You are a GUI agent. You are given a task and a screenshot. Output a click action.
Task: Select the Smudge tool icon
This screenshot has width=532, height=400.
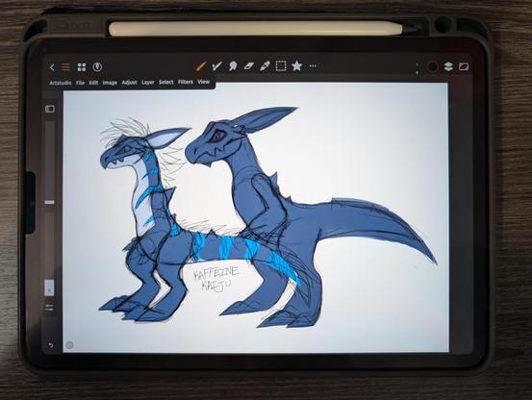pyautogui.click(x=233, y=66)
